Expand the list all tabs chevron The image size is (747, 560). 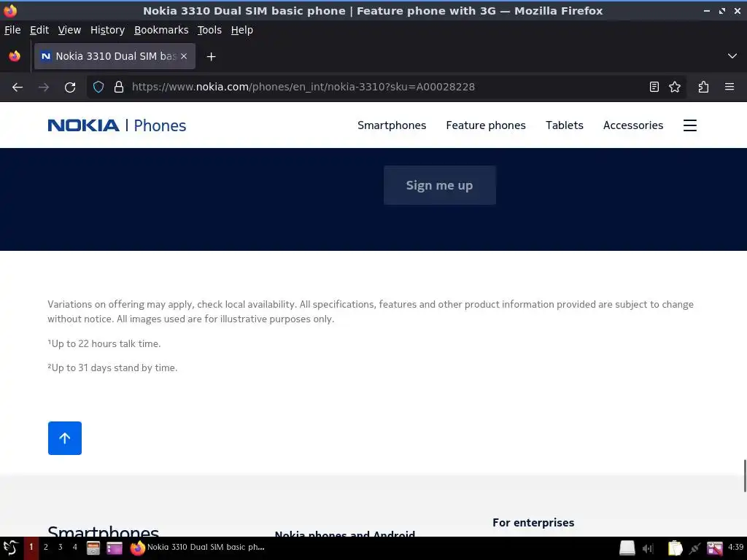tap(732, 56)
